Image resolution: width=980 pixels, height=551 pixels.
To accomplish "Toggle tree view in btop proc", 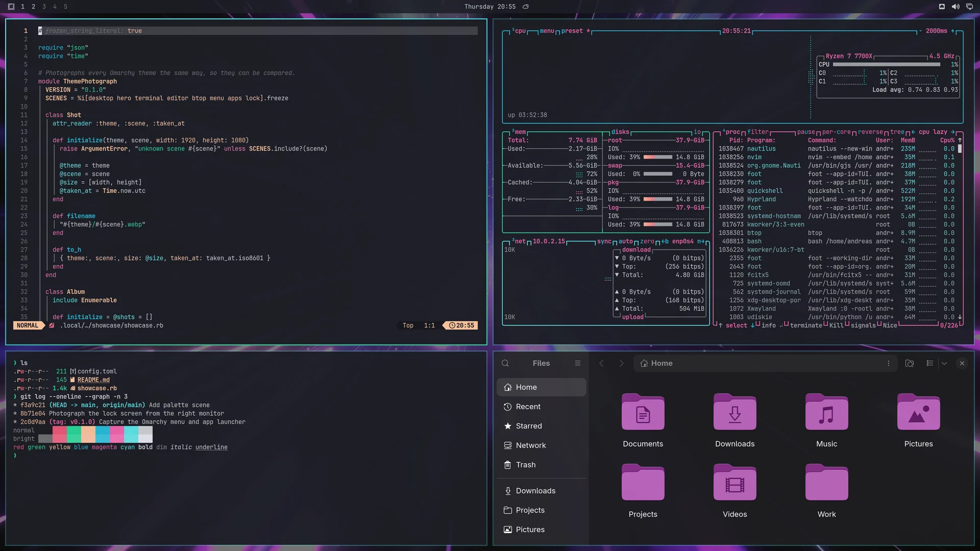I will click(897, 132).
